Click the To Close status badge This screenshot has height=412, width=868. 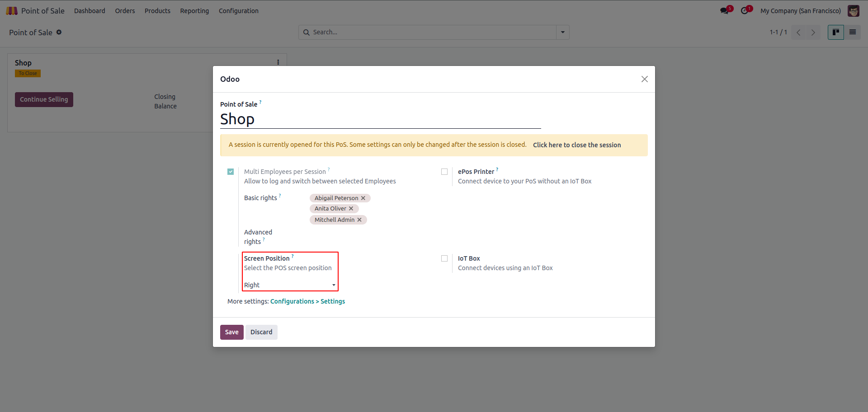pyautogui.click(x=28, y=73)
